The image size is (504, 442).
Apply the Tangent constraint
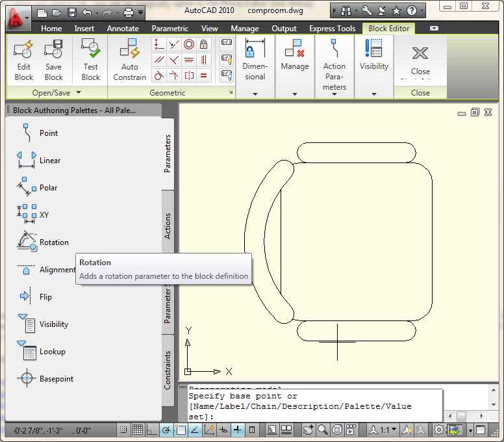[x=158, y=75]
